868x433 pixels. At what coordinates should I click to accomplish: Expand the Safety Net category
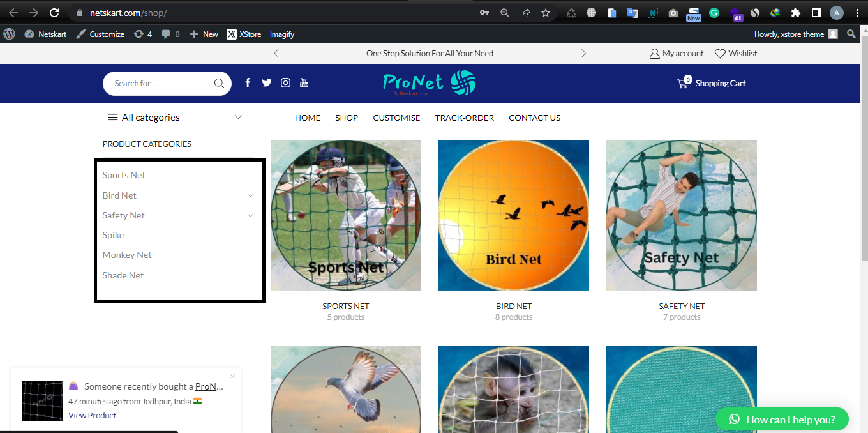coord(250,215)
